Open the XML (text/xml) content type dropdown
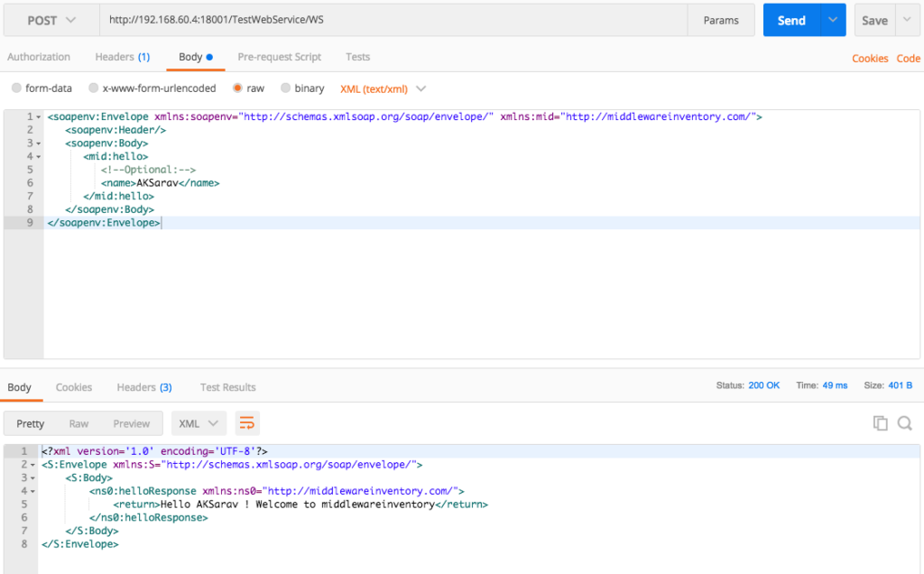This screenshot has width=924, height=574. tap(383, 88)
